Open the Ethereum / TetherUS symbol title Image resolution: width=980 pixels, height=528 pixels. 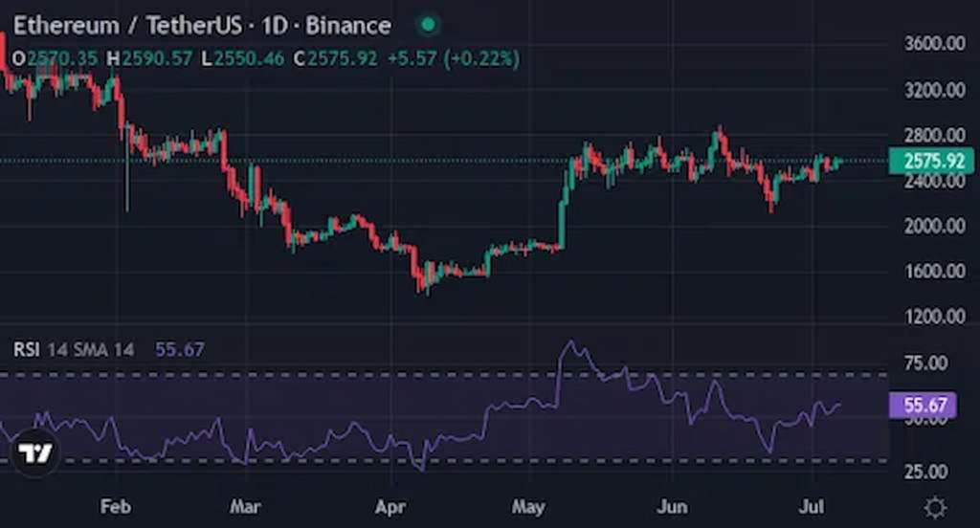pos(127,26)
